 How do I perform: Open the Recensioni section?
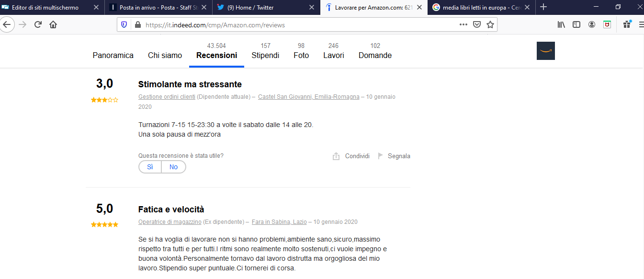coord(216,56)
